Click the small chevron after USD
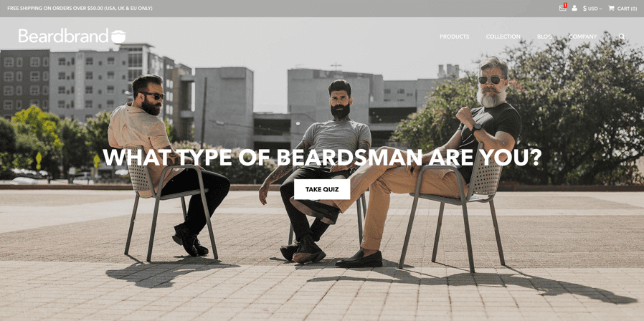 click(600, 9)
